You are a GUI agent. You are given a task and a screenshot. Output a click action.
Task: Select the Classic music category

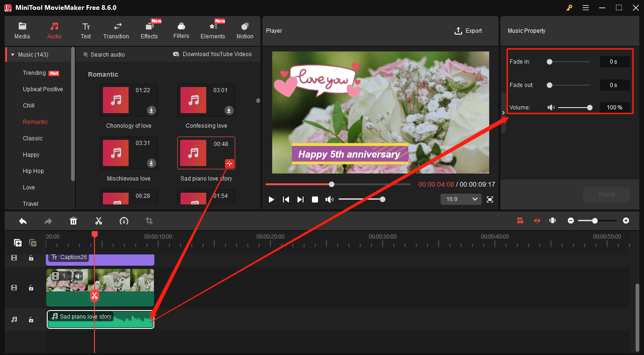click(x=33, y=138)
